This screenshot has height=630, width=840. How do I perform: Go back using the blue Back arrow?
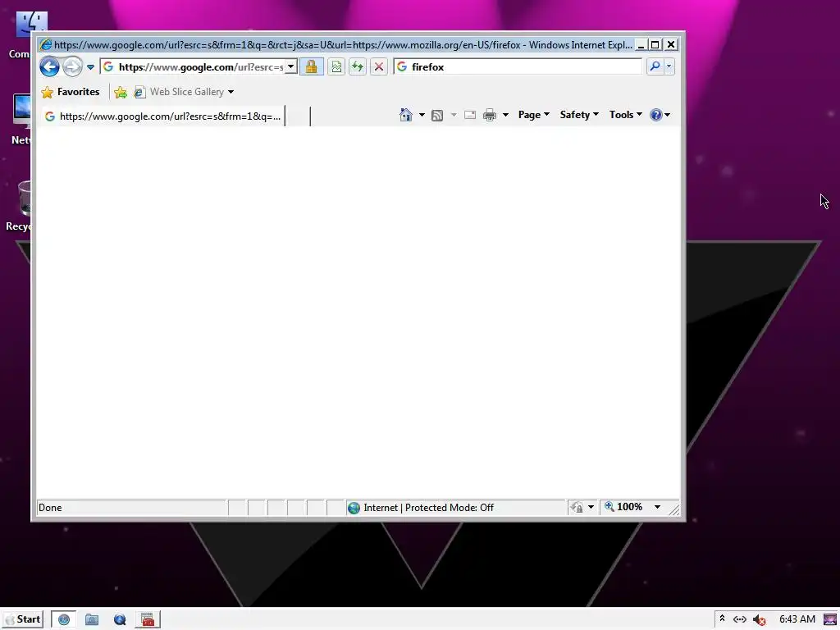[49, 67]
